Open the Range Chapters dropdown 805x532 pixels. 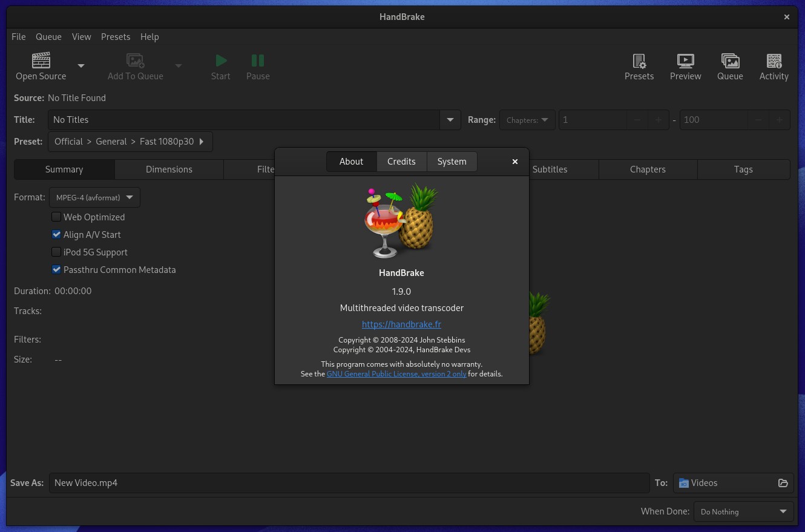(x=527, y=120)
